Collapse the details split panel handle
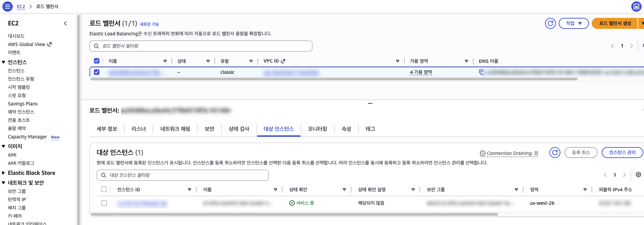This screenshot has width=644, height=225. coord(370,103)
